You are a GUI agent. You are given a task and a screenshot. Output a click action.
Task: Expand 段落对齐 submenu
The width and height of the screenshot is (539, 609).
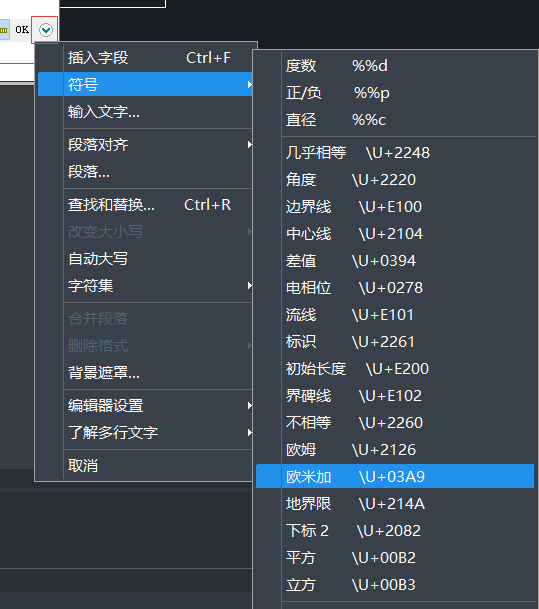(x=145, y=144)
